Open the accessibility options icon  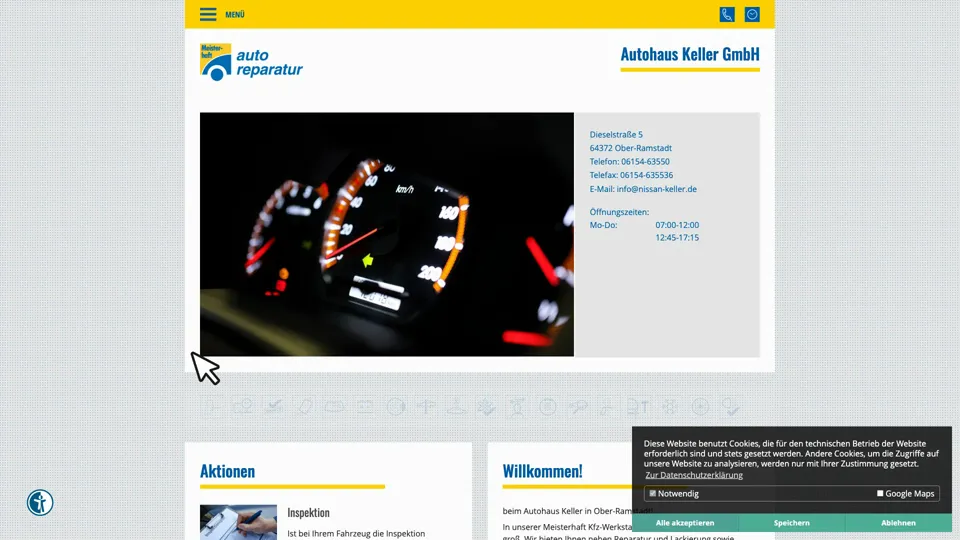40,503
